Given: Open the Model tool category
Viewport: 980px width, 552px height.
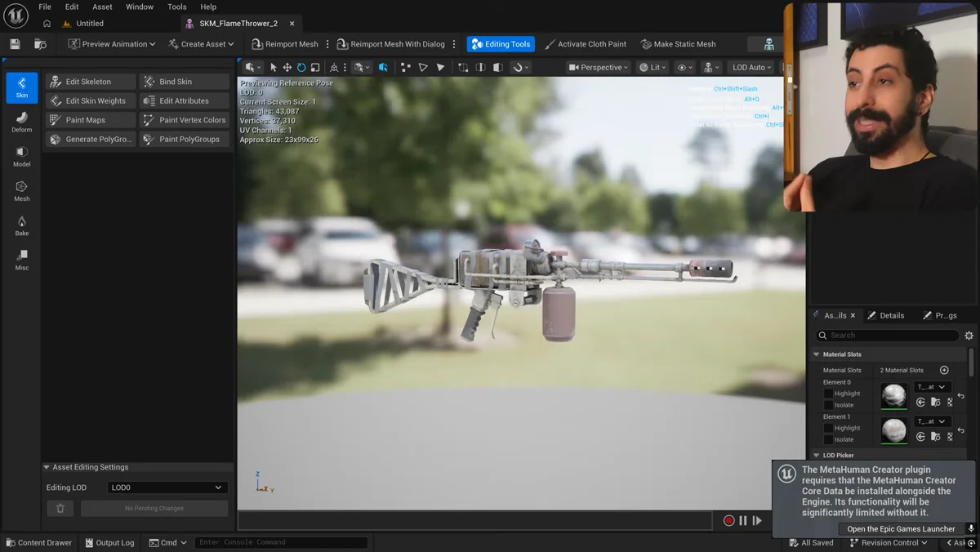Looking at the screenshot, I should point(22,157).
